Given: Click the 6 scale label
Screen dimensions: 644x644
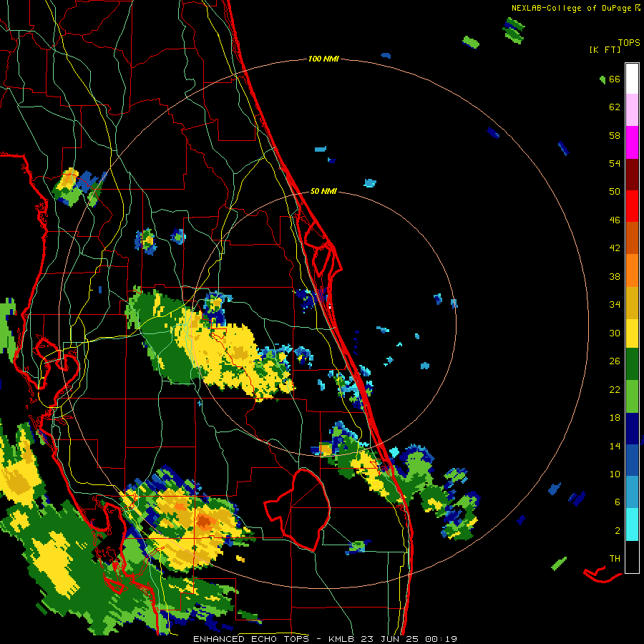Looking at the screenshot, I should point(618,502).
